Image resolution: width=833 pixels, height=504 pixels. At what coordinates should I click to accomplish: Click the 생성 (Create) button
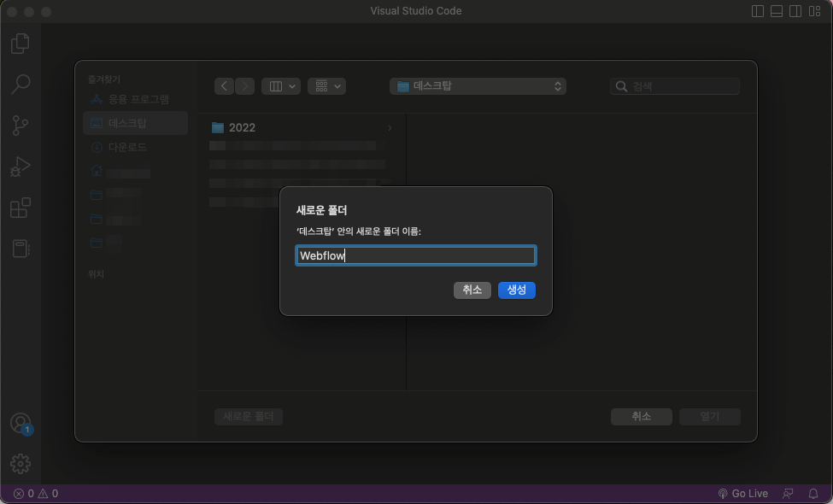[516, 290]
